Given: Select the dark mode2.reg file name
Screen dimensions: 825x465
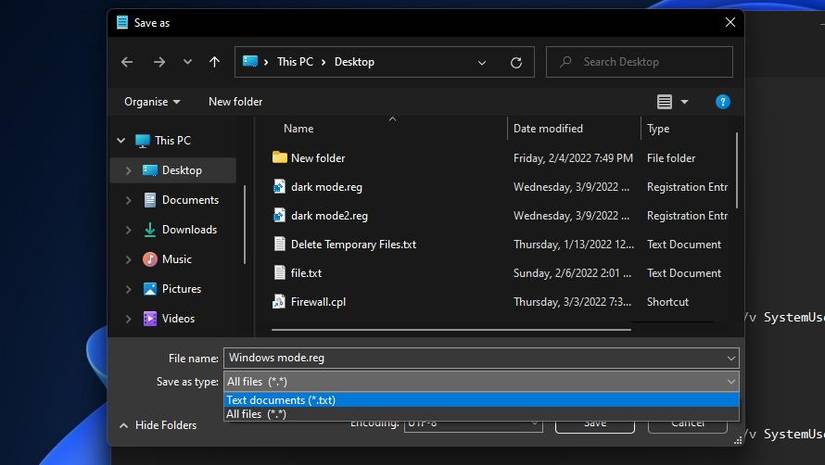Looking at the screenshot, I should (x=329, y=216).
